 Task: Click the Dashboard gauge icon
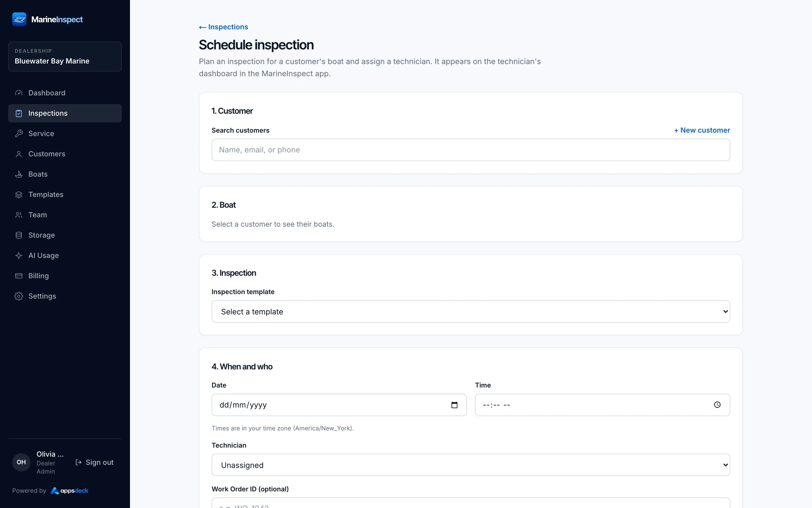(19, 93)
